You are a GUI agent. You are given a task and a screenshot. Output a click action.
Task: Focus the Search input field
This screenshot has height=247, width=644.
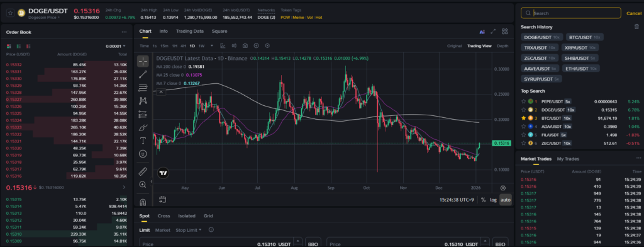[571, 13]
